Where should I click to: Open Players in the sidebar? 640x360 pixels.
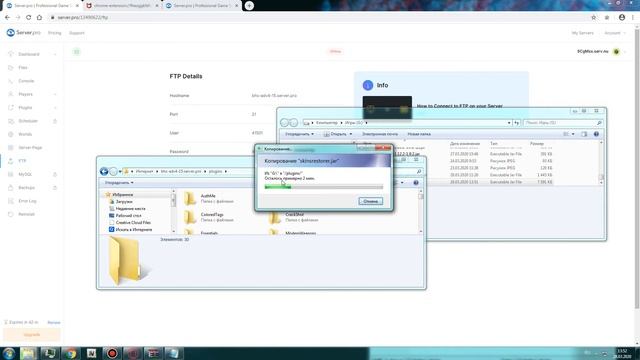[x=25, y=94]
